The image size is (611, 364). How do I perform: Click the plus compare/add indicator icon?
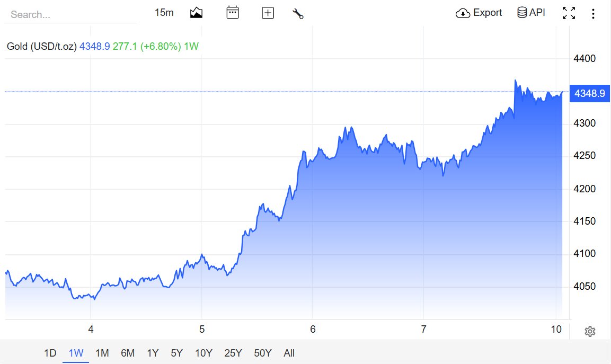click(268, 13)
